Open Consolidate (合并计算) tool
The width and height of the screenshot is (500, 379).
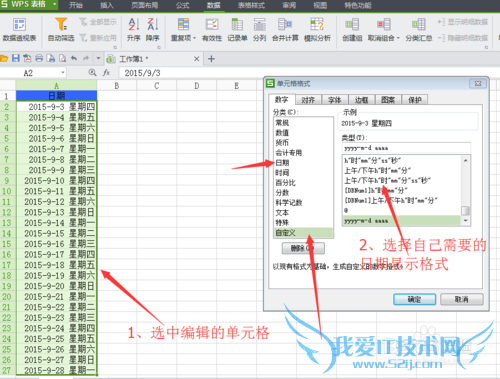coord(285,30)
